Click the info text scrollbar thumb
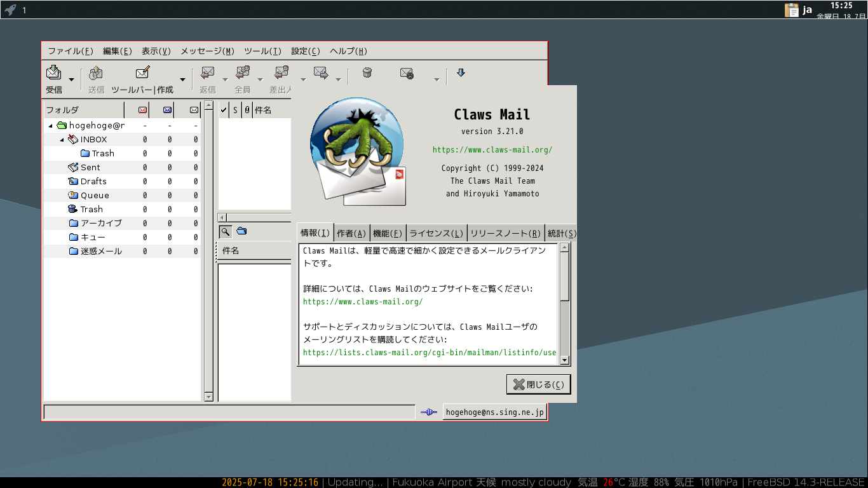868x488 pixels. pos(565,276)
